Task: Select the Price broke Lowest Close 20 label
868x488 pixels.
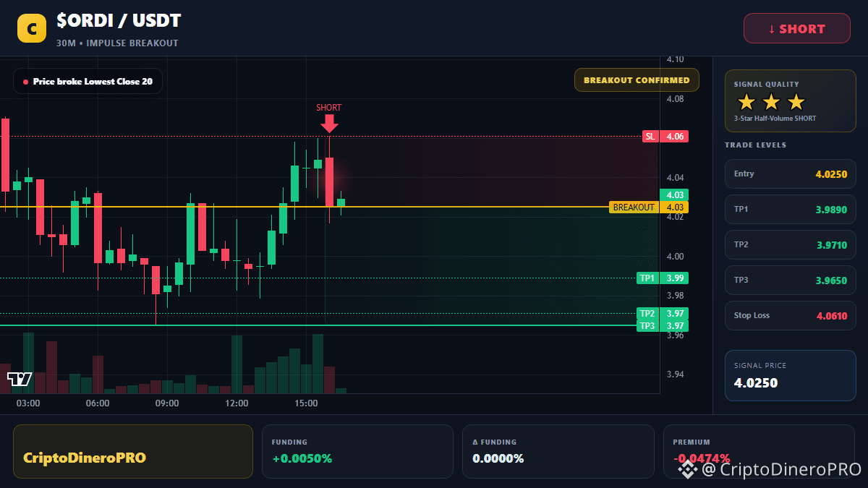Action: 88,82
